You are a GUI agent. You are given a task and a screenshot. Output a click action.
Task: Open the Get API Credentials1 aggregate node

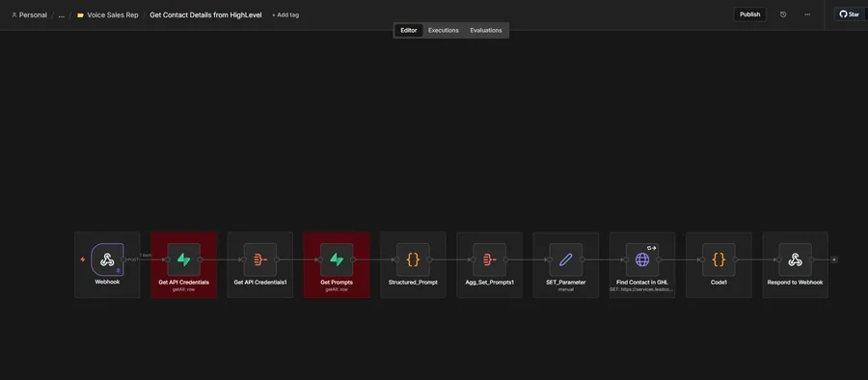[260, 259]
